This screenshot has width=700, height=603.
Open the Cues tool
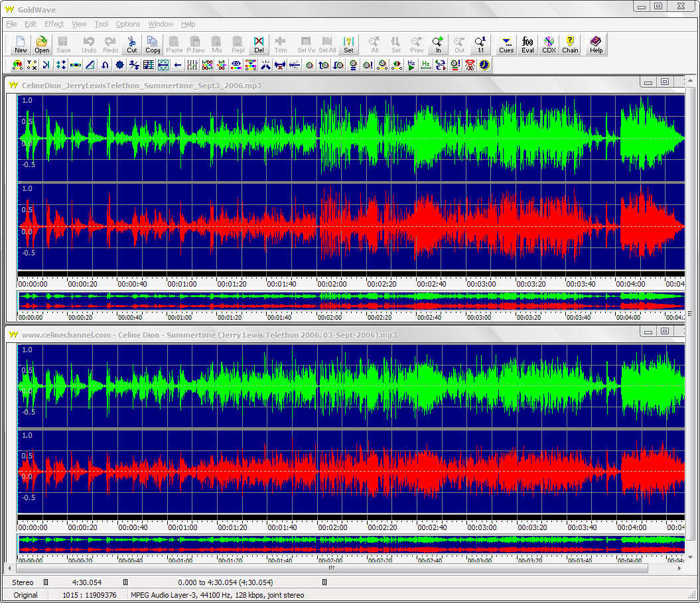coord(506,44)
